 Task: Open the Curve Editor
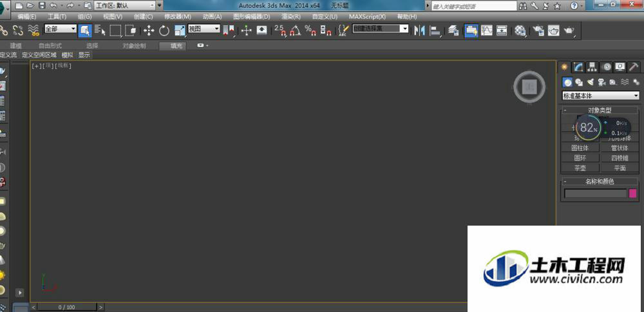pos(487,30)
